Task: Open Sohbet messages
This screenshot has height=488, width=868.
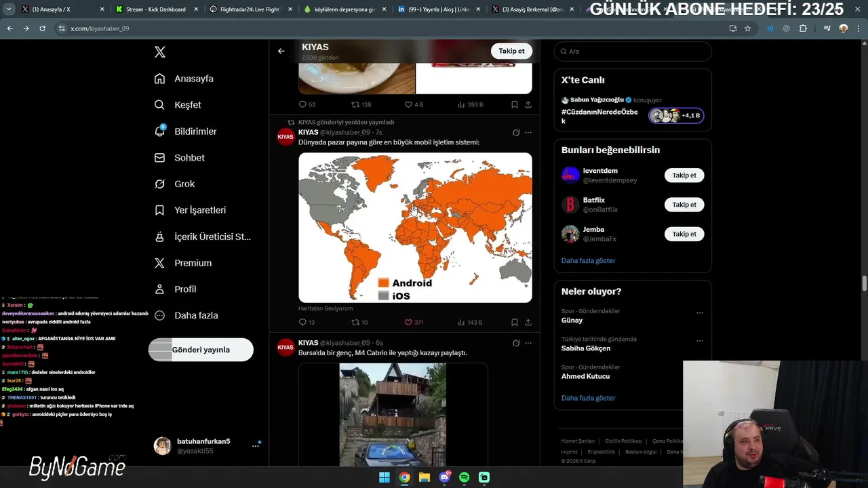Action: pos(179,157)
